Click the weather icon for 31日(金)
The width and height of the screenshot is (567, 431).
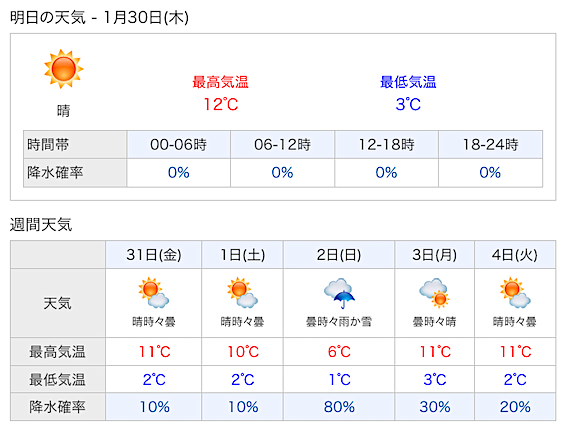154,293
